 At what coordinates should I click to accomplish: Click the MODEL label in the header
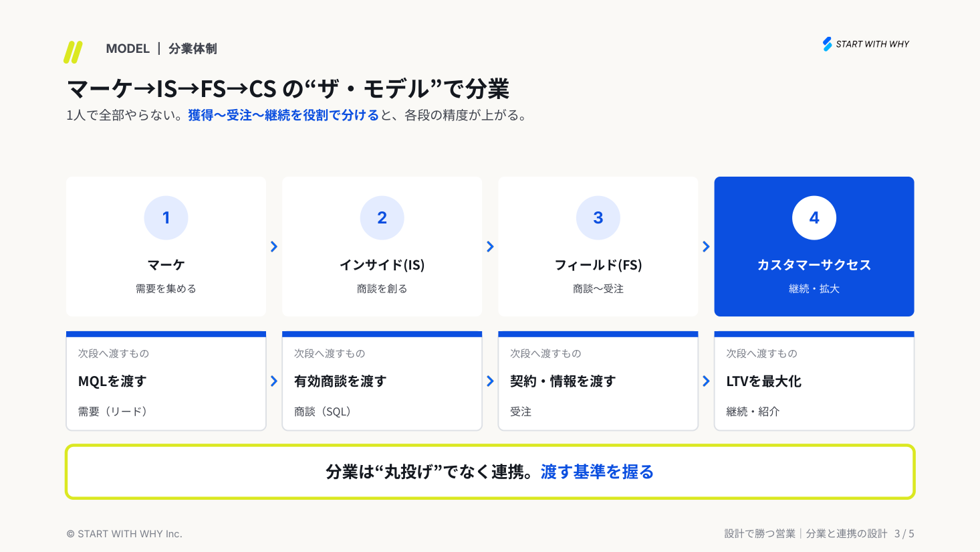pyautogui.click(x=128, y=49)
